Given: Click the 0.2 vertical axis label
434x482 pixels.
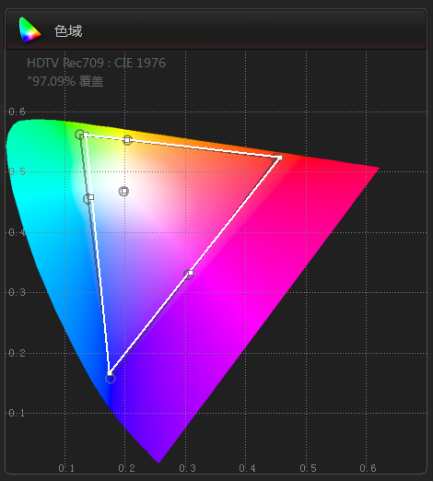Looking at the screenshot, I should tap(17, 353).
